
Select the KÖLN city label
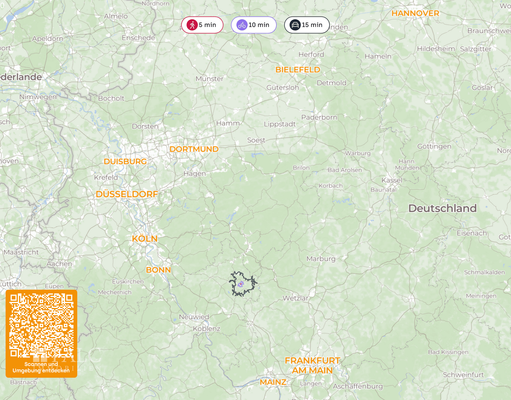145,238
